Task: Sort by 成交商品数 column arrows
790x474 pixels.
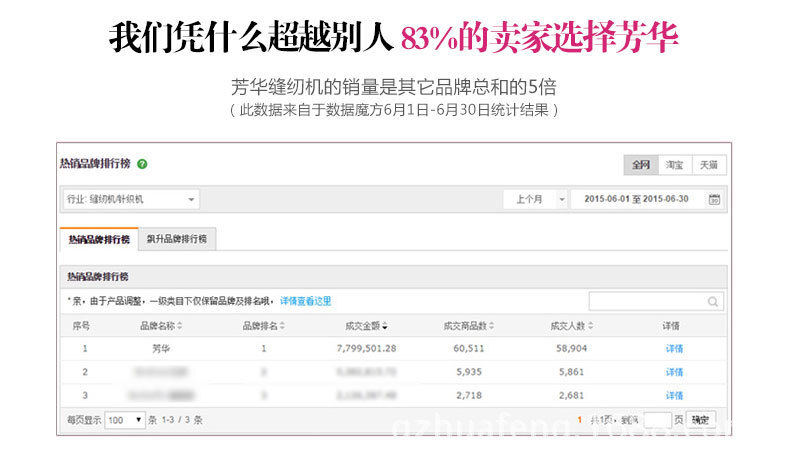Action: click(x=491, y=326)
